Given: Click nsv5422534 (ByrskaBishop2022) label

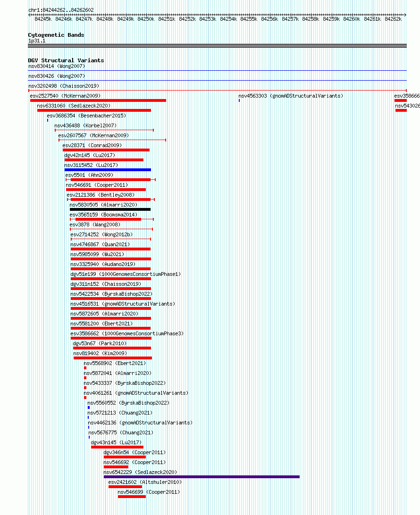Looking at the screenshot, I should pyautogui.click(x=111, y=294).
